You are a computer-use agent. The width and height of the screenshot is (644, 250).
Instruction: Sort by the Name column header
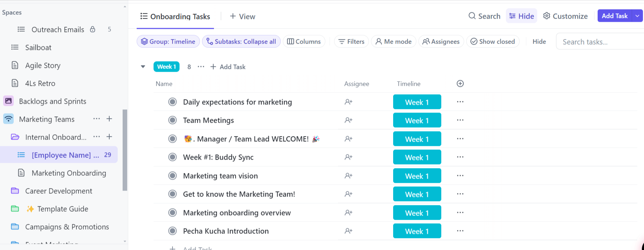164,84
